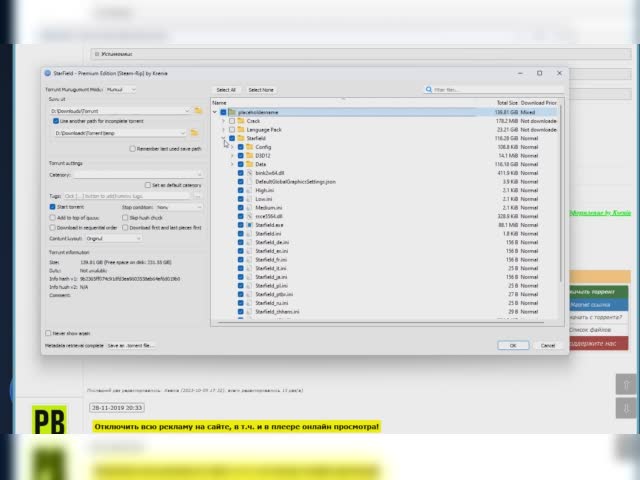640x480 pixels.
Task: Expand the Crack folder tree node
Action: point(223,121)
